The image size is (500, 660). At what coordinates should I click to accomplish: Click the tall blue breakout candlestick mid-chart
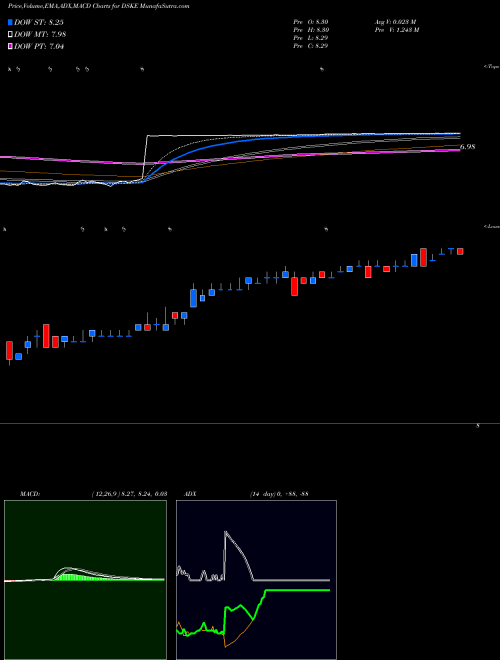193,298
